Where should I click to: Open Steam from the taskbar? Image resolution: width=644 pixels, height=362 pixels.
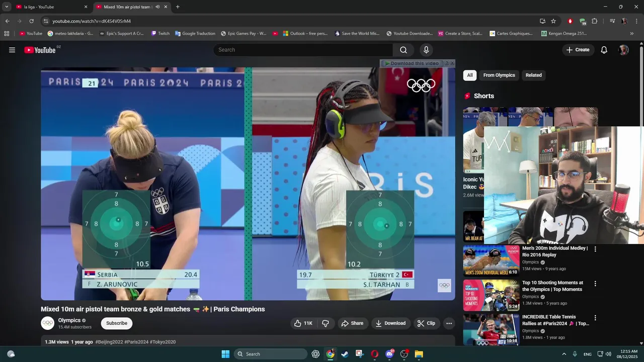[345, 354]
